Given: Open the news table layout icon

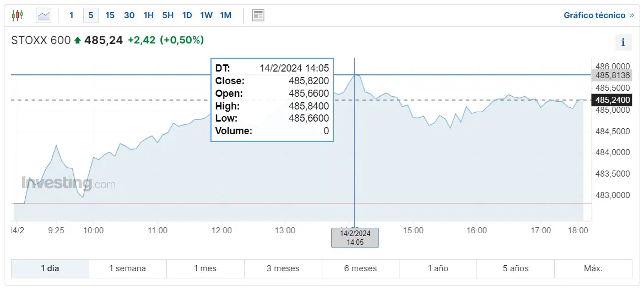Looking at the screenshot, I should point(258,15).
